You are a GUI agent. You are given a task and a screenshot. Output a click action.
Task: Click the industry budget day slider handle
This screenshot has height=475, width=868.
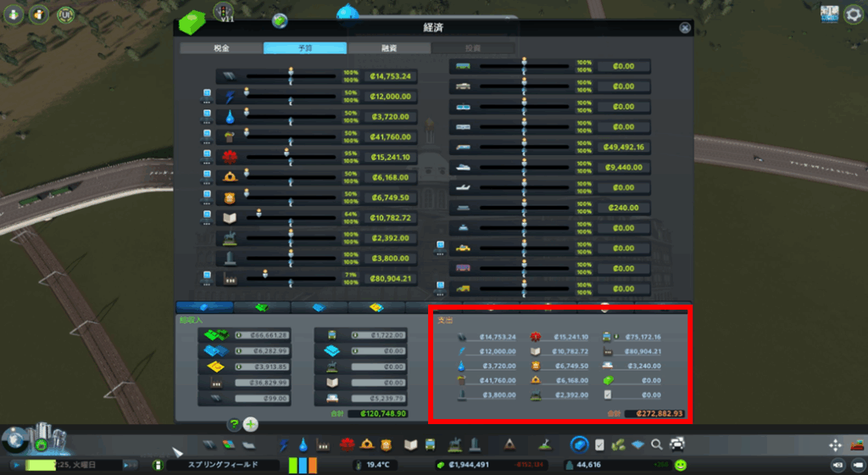(265, 273)
